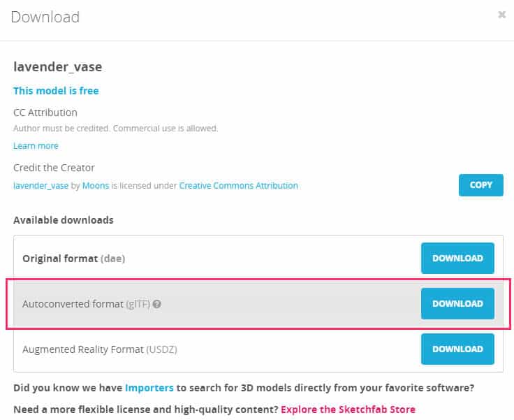The width and height of the screenshot is (514, 420).
Task: Download the Augmented Reality USDZ file
Action: (457, 349)
